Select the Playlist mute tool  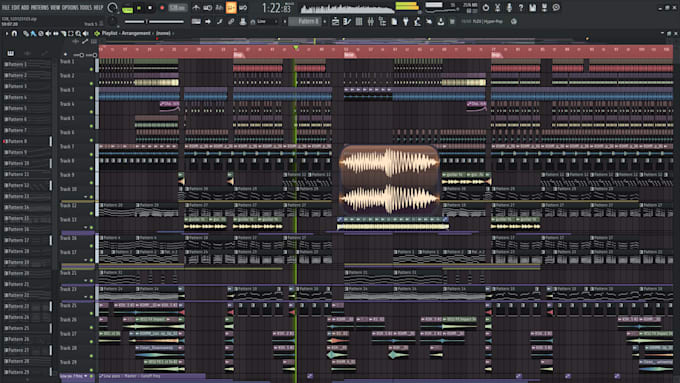point(48,33)
